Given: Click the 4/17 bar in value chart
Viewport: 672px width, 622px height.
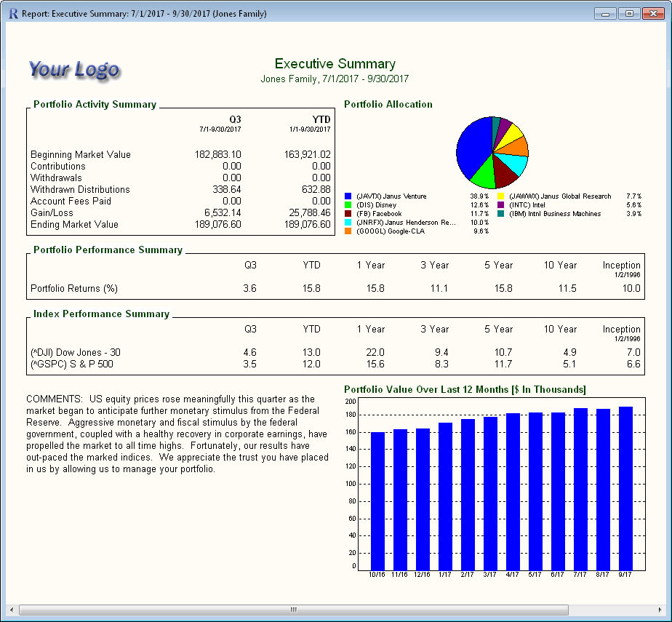Looking at the screenshot, I should tap(513, 492).
